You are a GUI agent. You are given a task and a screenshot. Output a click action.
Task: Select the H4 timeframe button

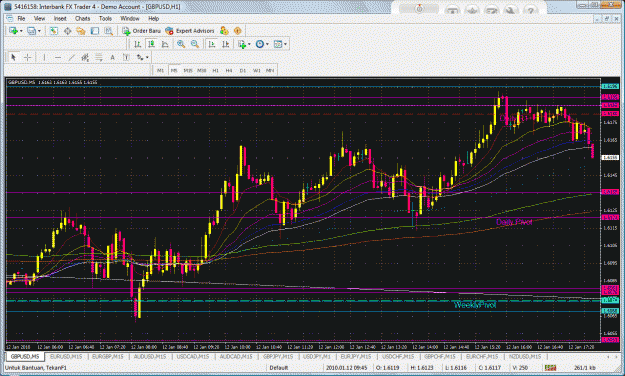tap(229, 70)
